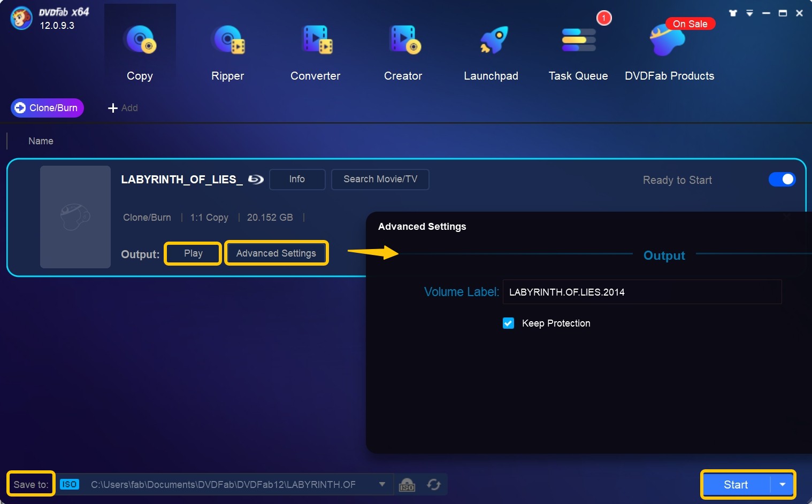The image size is (812, 504).
Task: Click the Play button
Action: click(x=193, y=253)
